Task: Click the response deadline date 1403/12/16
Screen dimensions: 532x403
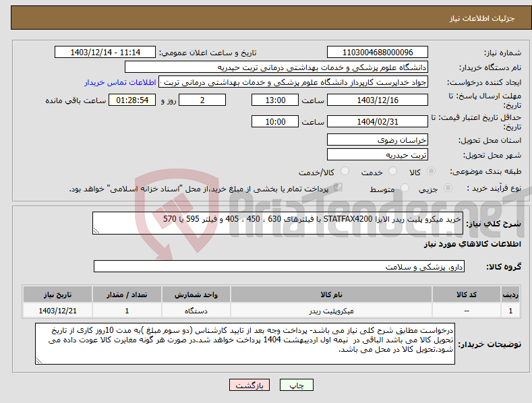Action: tap(378, 100)
